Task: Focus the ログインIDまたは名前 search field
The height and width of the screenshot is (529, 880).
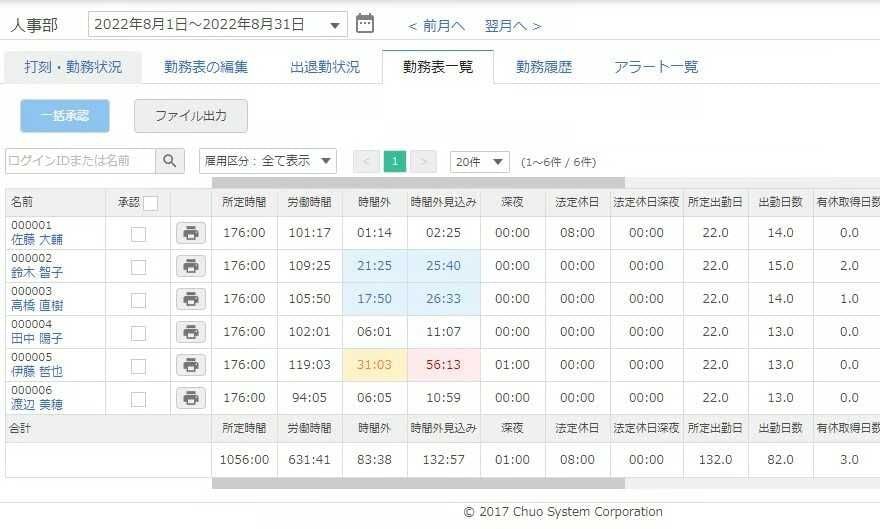Action: point(80,161)
